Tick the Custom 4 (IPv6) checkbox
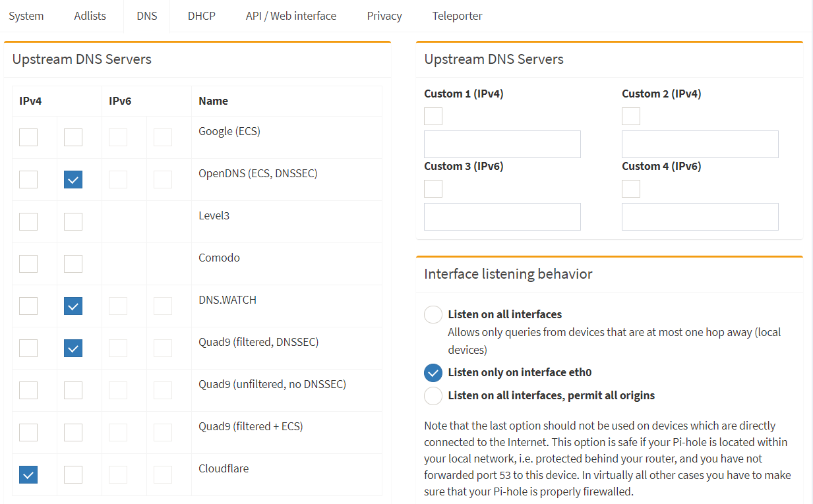The image size is (813, 504). click(x=631, y=189)
